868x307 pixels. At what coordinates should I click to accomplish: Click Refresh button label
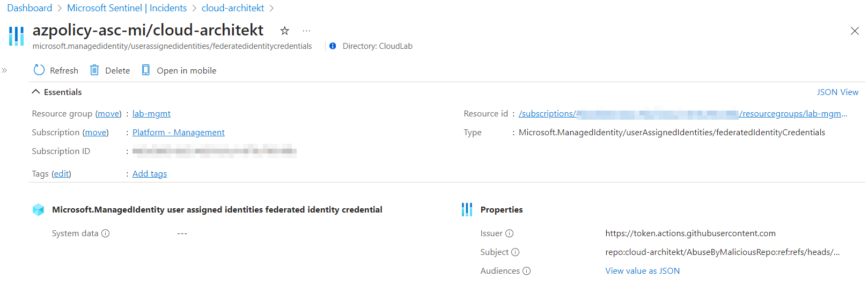64,71
